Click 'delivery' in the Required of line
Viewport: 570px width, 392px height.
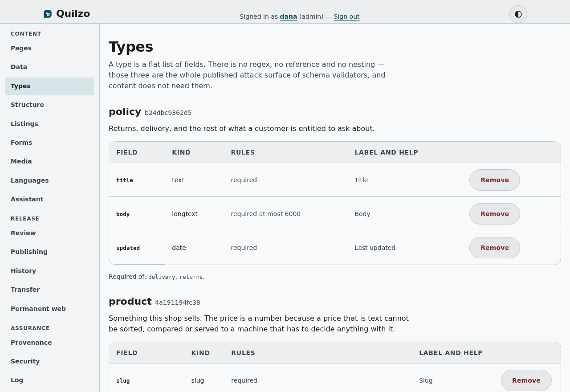pyautogui.click(x=162, y=277)
